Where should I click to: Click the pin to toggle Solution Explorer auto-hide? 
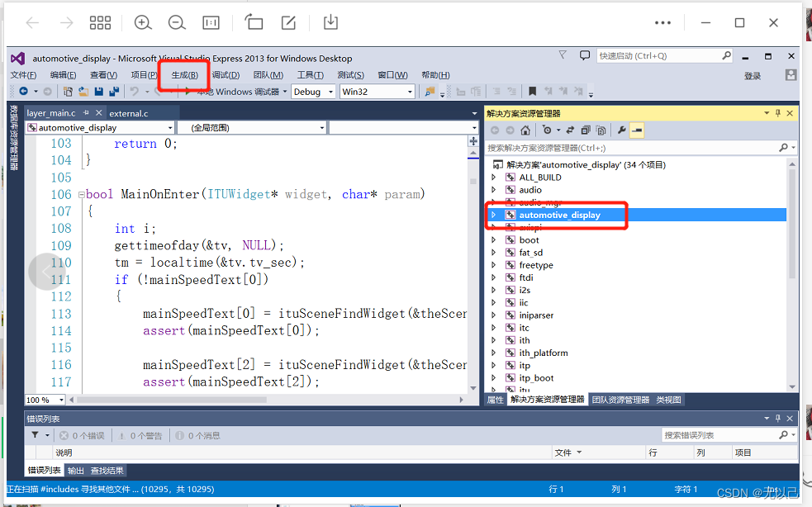778,113
